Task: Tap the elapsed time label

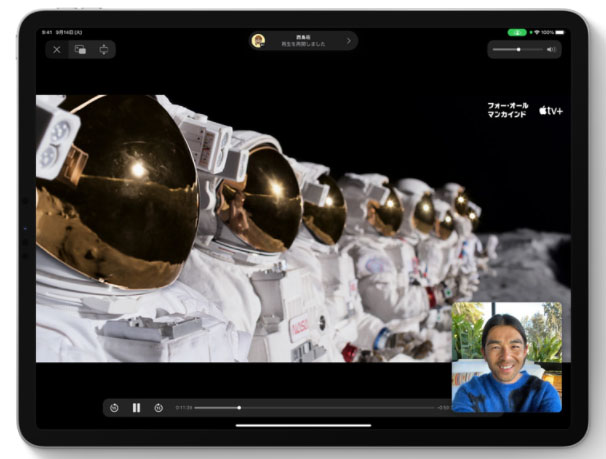Action: pyautogui.click(x=184, y=408)
